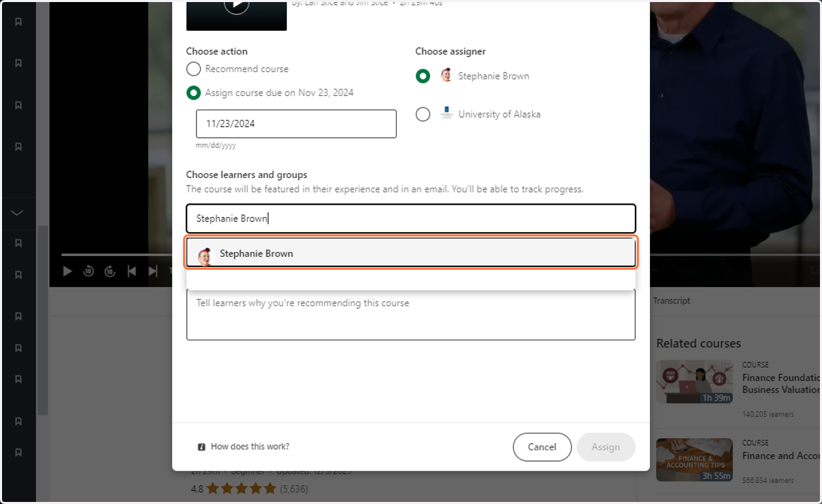Screen dimensions: 822x504
Task: Skip to the next video in the player
Action: pyautogui.click(x=153, y=271)
